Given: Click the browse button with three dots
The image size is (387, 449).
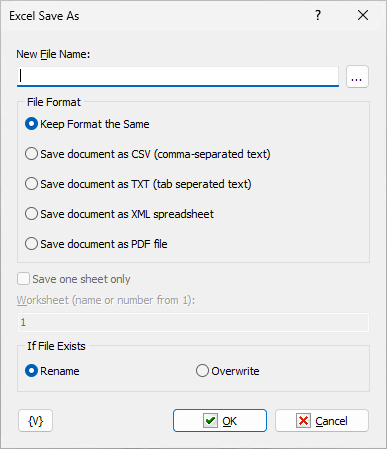Looking at the screenshot, I should (x=357, y=77).
